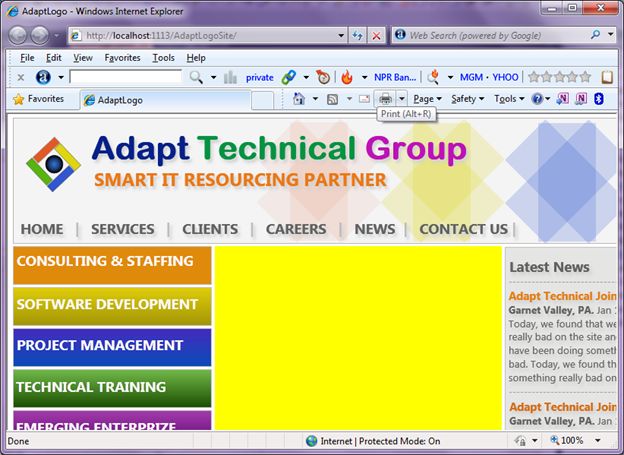Screen dimensions: 624x455
Task: Click the MGM stock link
Action: point(471,77)
